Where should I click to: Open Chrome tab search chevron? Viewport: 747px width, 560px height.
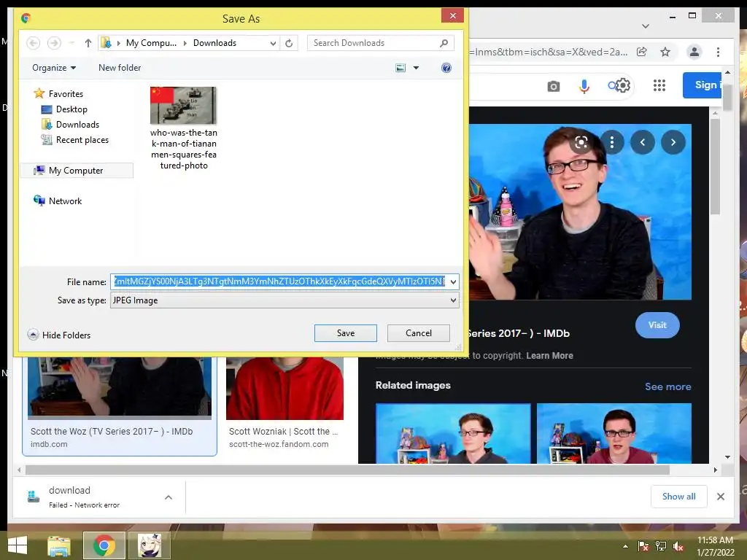645,26
